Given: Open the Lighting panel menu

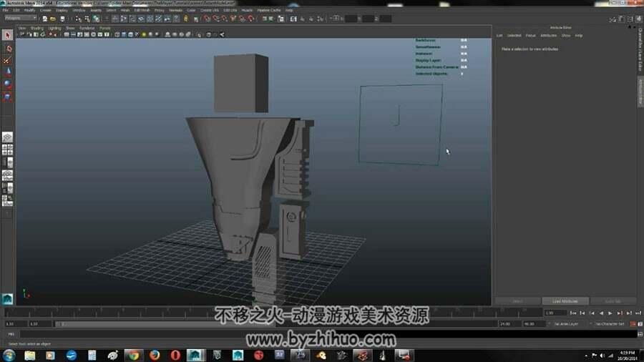Looking at the screenshot, I should (x=54, y=28).
